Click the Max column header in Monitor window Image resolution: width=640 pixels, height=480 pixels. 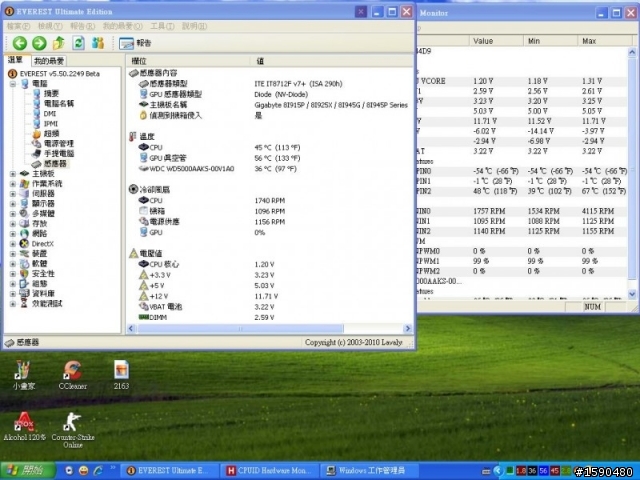coord(604,41)
